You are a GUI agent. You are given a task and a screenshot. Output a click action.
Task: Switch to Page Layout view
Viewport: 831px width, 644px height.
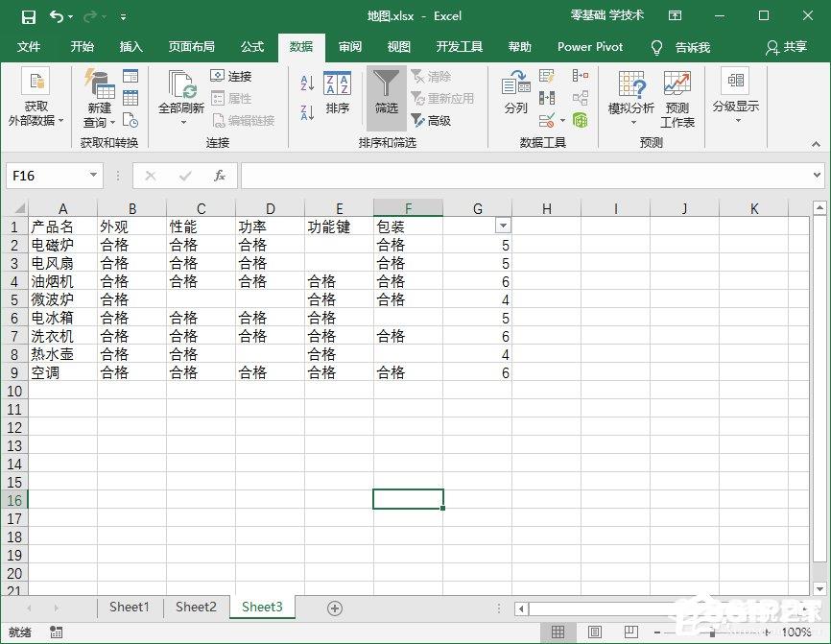(x=595, y=632)
